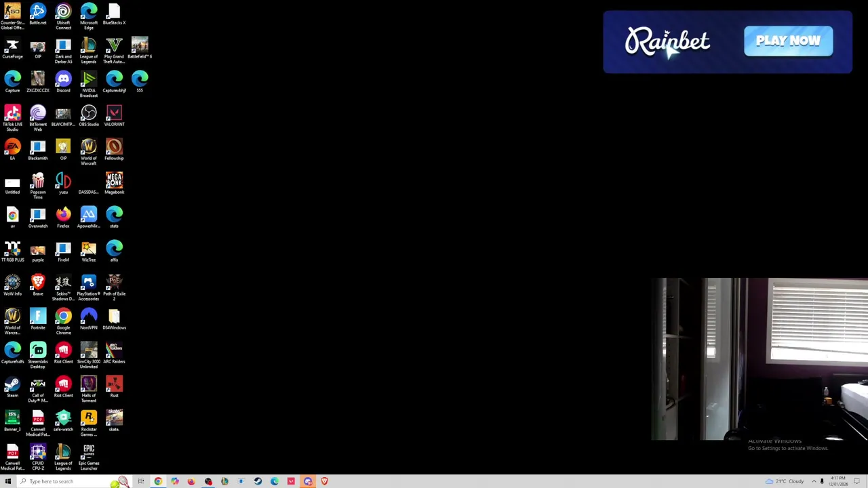
Task: Open Ubisoft Connect shortcut
Action: point(63,16)
